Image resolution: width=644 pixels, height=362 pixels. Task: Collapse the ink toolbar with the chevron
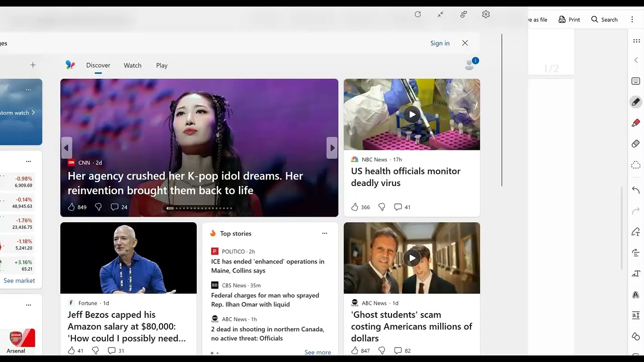(x=636, y=60)
